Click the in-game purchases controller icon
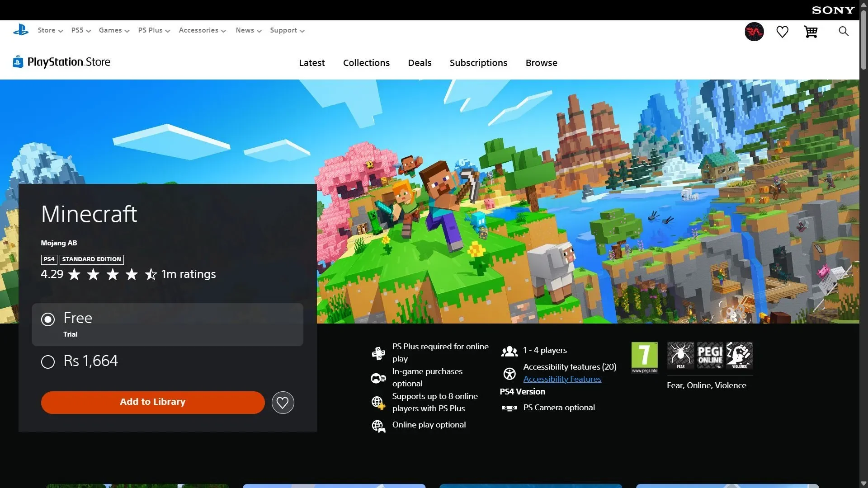 point(378,378)
